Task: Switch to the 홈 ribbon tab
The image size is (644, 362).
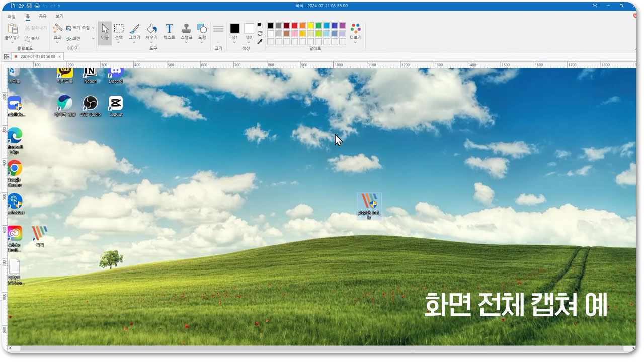Action: (28, 16)
